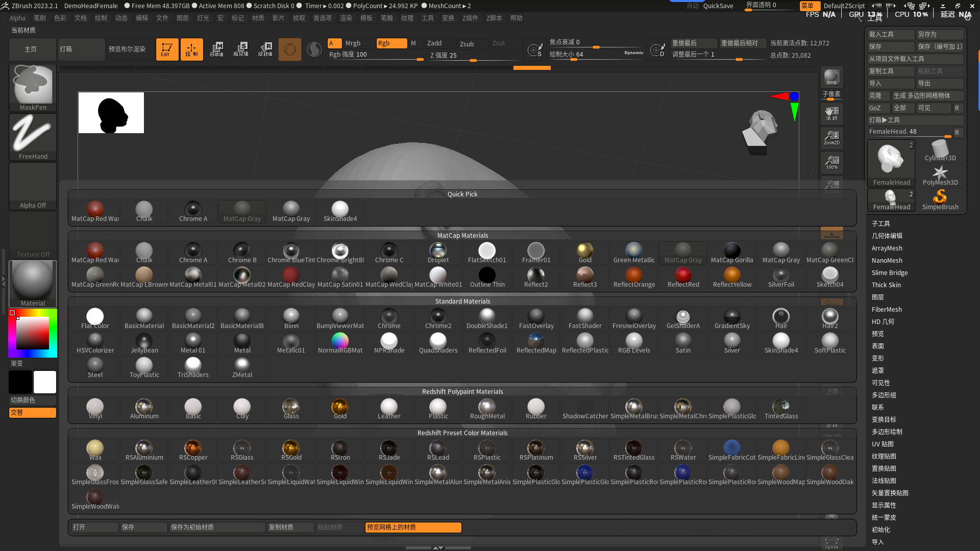Switch to the 灯箱 (LightBox) tab
Viewport: 980px width, 551px height.
tap(81, 49)
